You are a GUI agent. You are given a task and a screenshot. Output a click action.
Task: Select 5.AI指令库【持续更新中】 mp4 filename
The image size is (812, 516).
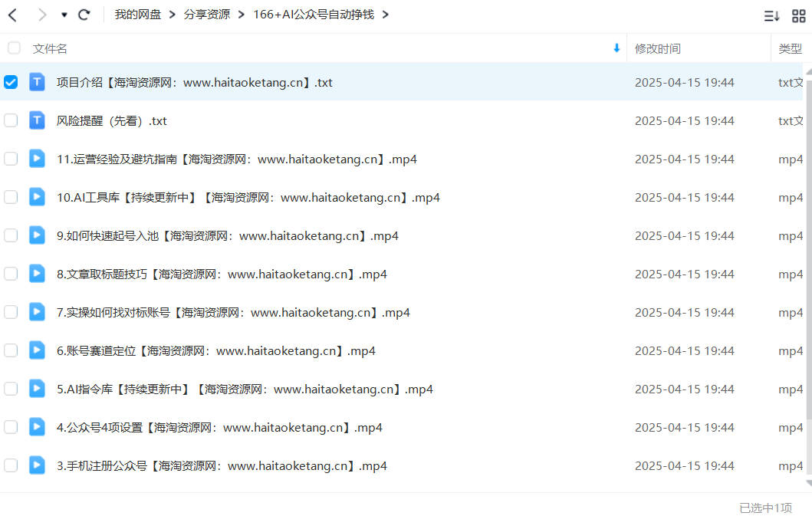(245, 389)
